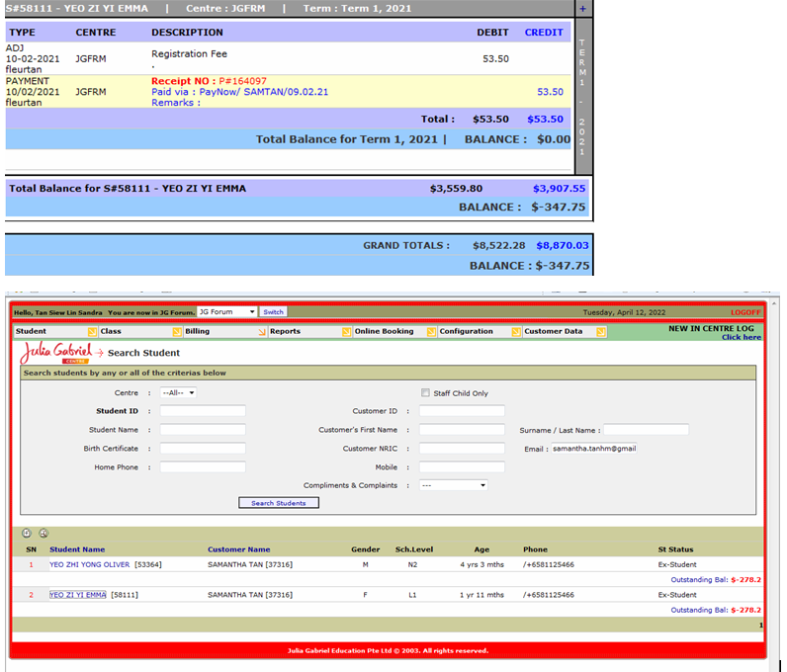Open student YEO ZHI YONG OLIVER record
This screenshot has width=787, height=672.
(x=89, y=565)
